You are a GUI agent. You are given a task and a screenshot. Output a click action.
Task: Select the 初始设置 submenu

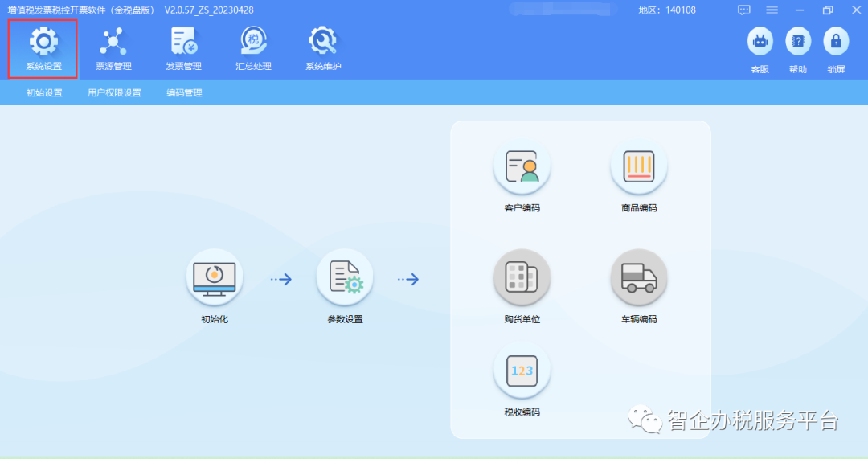pyautogui.click(x=44, y=92)
